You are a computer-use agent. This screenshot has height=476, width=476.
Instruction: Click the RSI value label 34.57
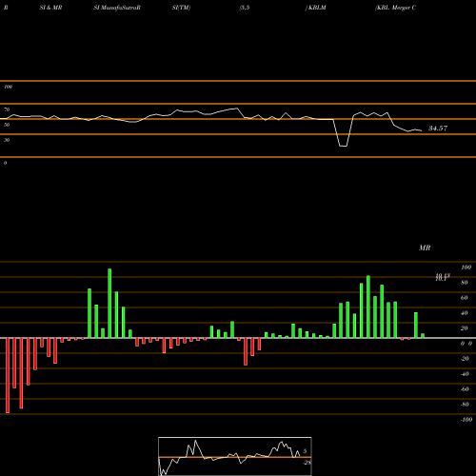coord(438,129)
